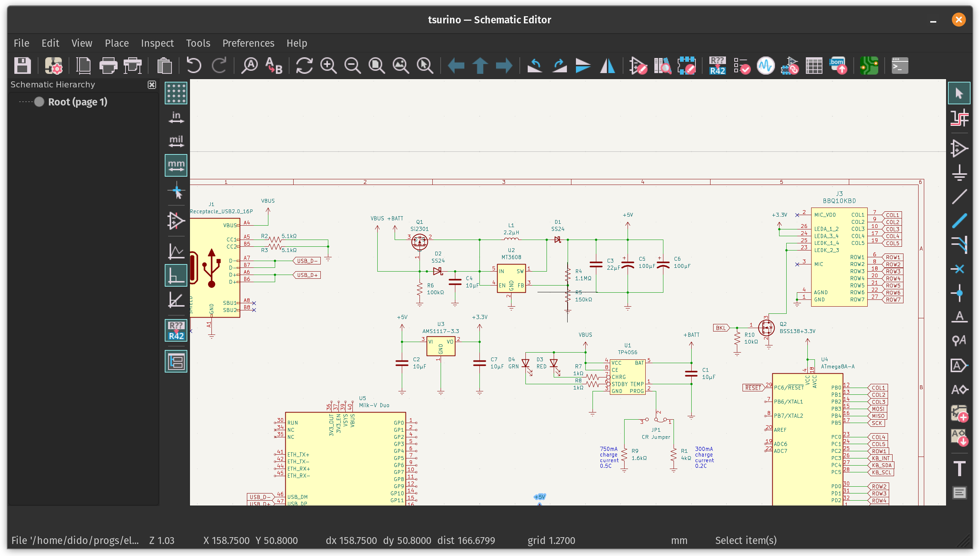
Task: Click the Undo button
Action: [x=194, y=66]
